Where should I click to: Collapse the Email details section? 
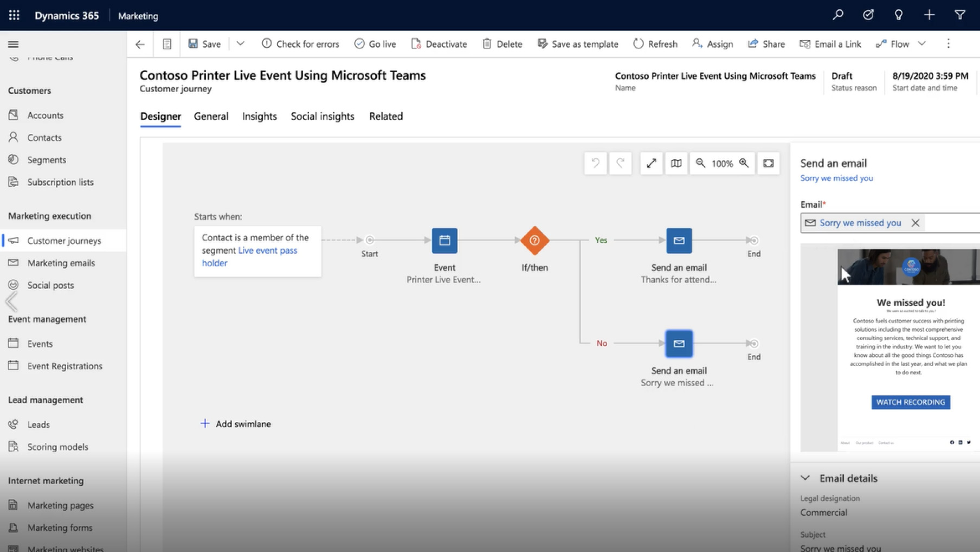[805, 478]
